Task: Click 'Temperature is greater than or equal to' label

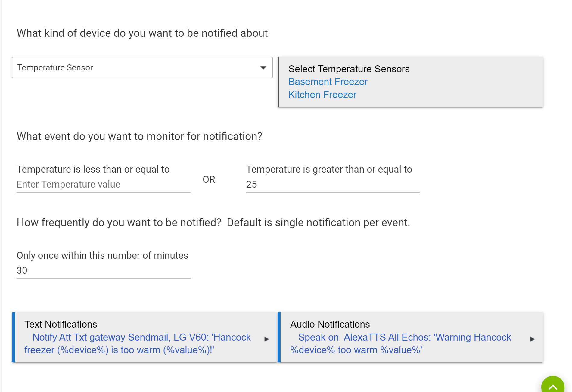Action: (x=329, y=169)
